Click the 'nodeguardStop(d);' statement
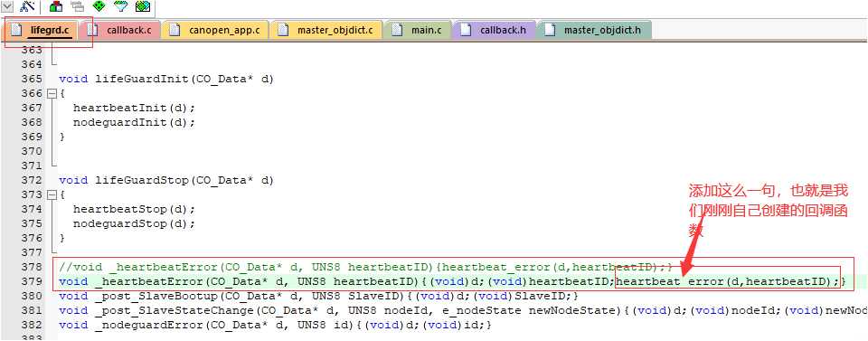This screenshot has width=868, height=341. pyautogui.click(x=134, y=223)
